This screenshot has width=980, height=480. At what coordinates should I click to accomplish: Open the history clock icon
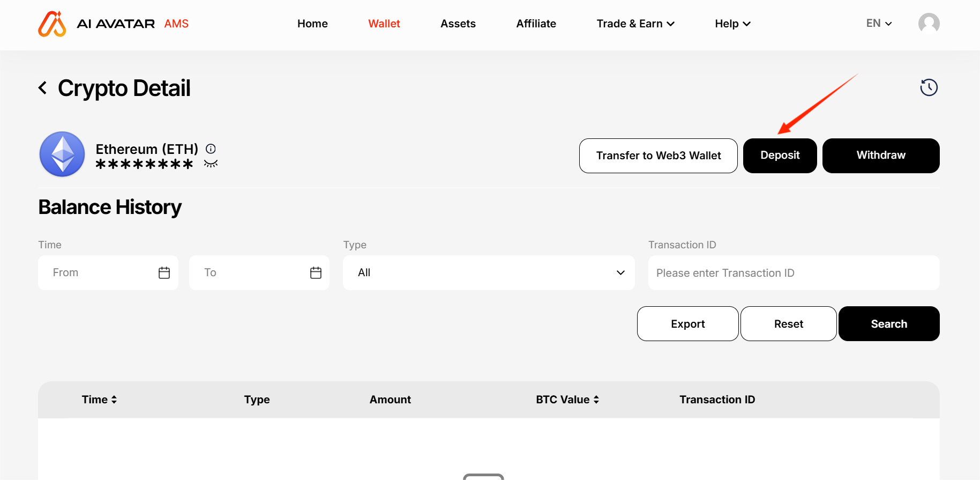click(929, 87)
